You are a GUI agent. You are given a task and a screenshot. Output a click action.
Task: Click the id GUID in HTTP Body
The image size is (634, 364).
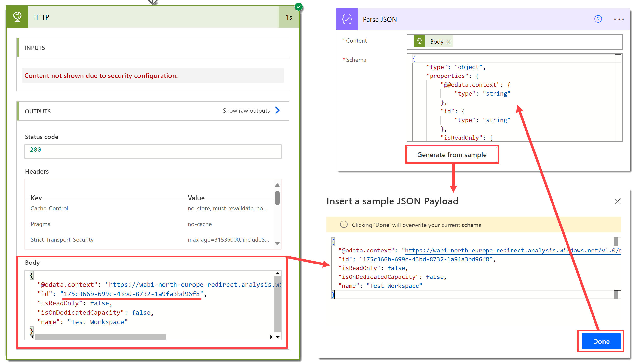[132, 294]
